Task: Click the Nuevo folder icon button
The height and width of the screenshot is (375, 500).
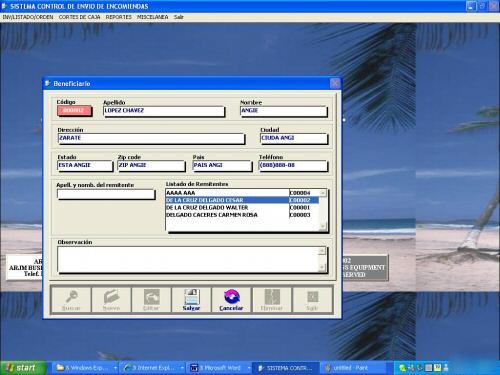Action: (111, 300)
